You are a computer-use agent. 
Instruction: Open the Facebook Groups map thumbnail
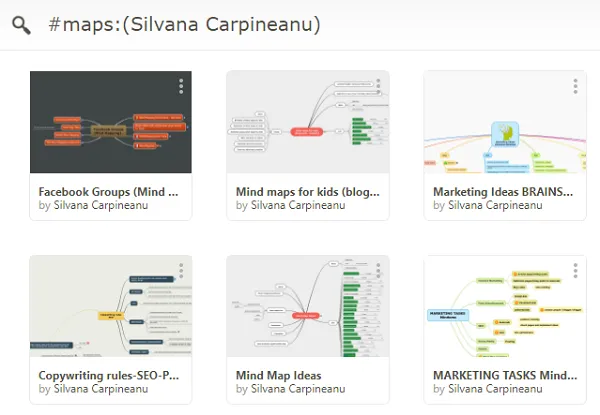[x=111, y=122]
